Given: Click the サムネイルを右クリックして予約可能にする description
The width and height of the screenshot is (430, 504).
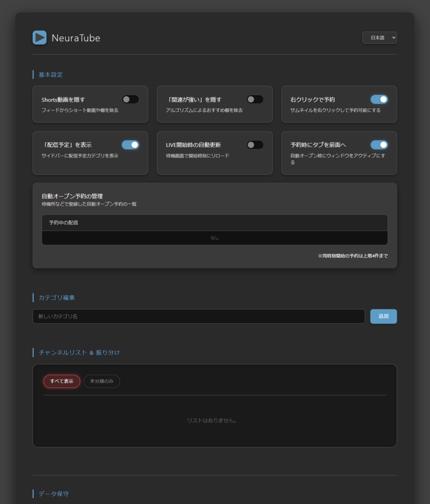Looking at the screenshot, I should pos(335,110).
